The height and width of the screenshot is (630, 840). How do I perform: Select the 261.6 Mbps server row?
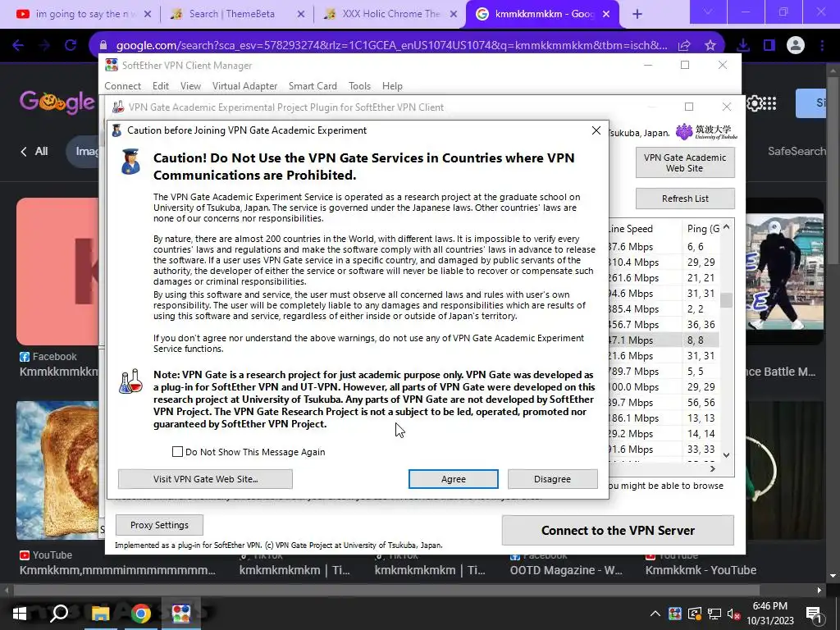[x=663, y=277]
